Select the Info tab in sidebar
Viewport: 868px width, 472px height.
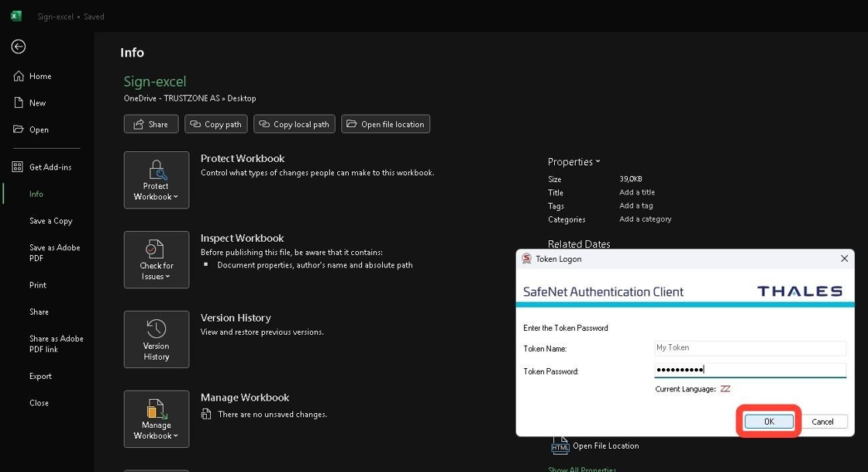[x=36, y=194]
